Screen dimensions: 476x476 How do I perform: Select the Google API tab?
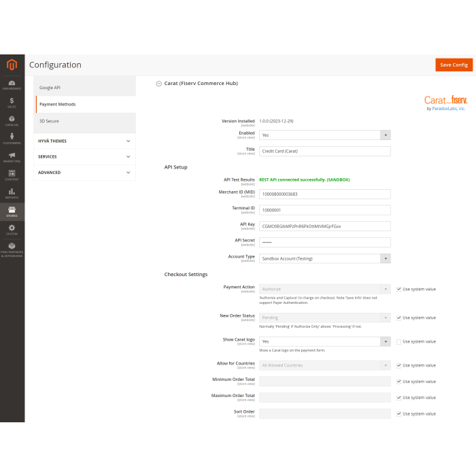click(86, 88)
